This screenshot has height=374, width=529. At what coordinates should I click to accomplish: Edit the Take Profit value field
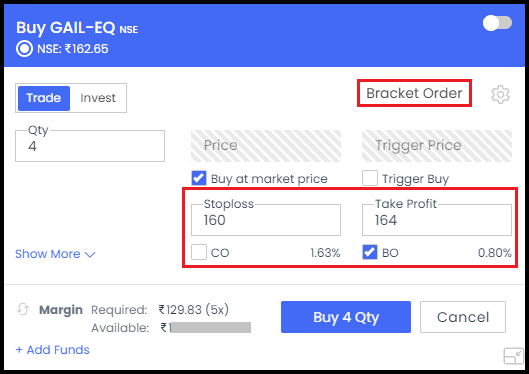point(437,220)
